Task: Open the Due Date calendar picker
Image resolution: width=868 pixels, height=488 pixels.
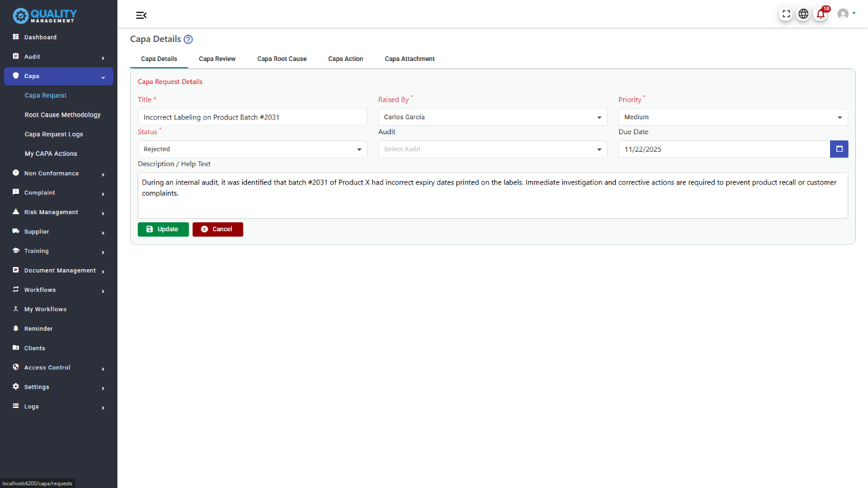Action: click(839, 149)
